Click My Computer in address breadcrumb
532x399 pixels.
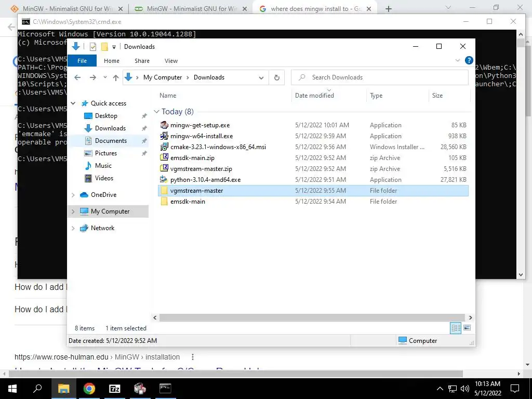click(163, 77)
